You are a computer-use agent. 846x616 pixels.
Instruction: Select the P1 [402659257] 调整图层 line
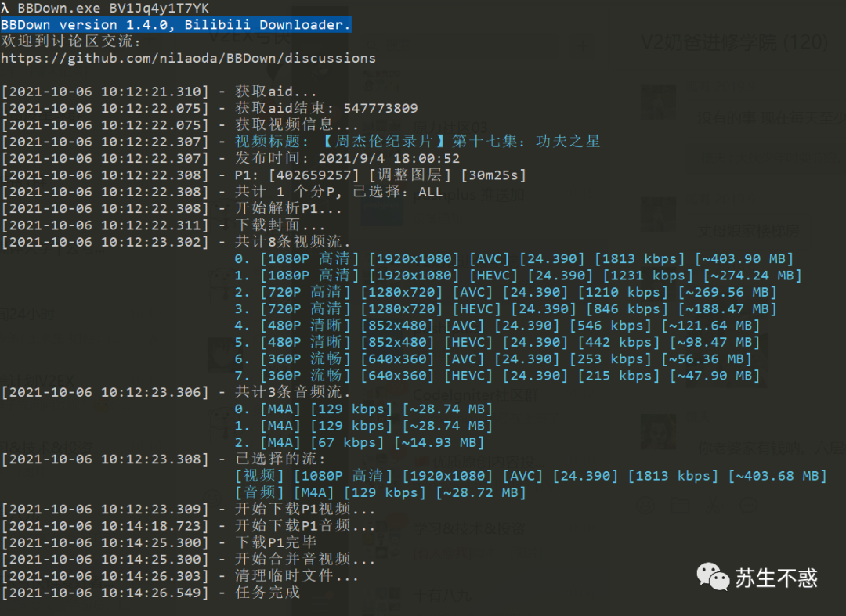click(381, 175)
